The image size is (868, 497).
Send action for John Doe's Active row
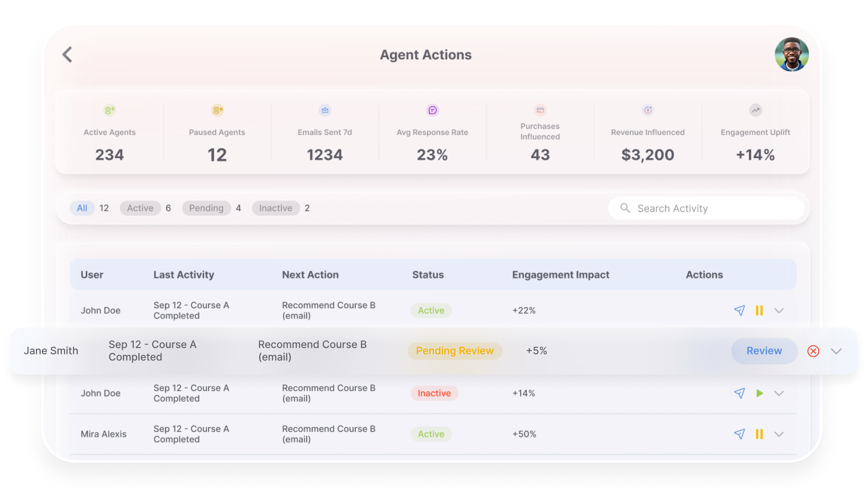(739, 310)
